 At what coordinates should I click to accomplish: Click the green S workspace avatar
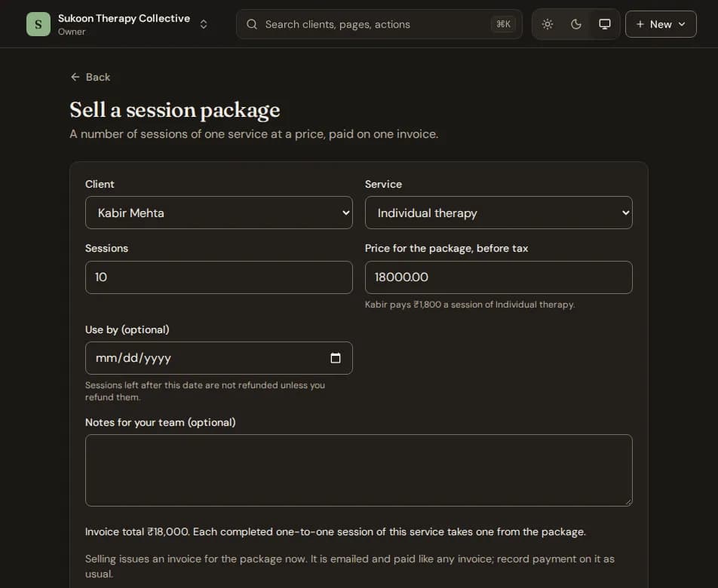(x=38, y=24)
